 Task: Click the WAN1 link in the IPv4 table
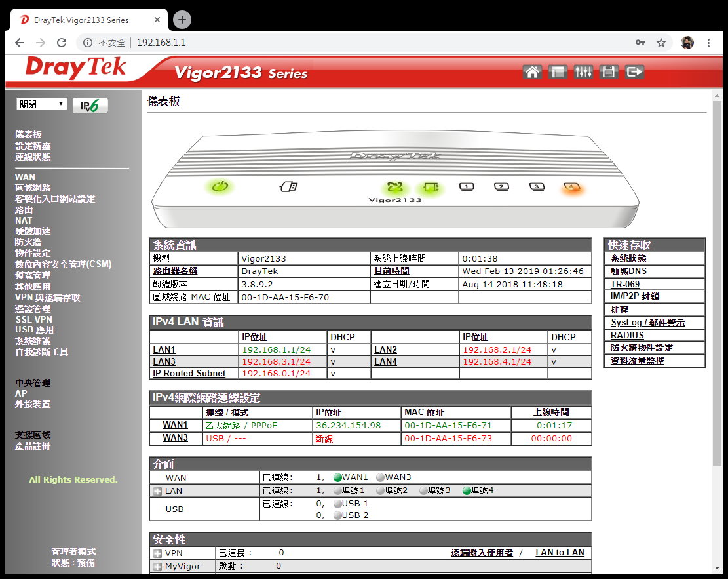coord(175,425)
